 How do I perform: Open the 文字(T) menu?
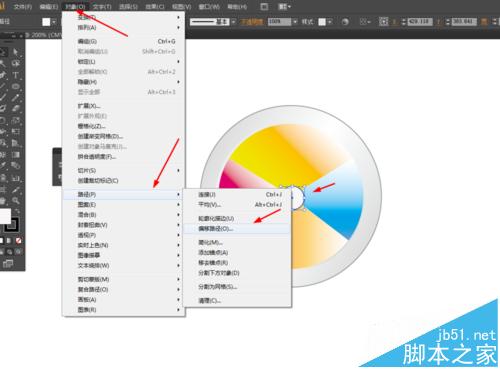(102, 6)
